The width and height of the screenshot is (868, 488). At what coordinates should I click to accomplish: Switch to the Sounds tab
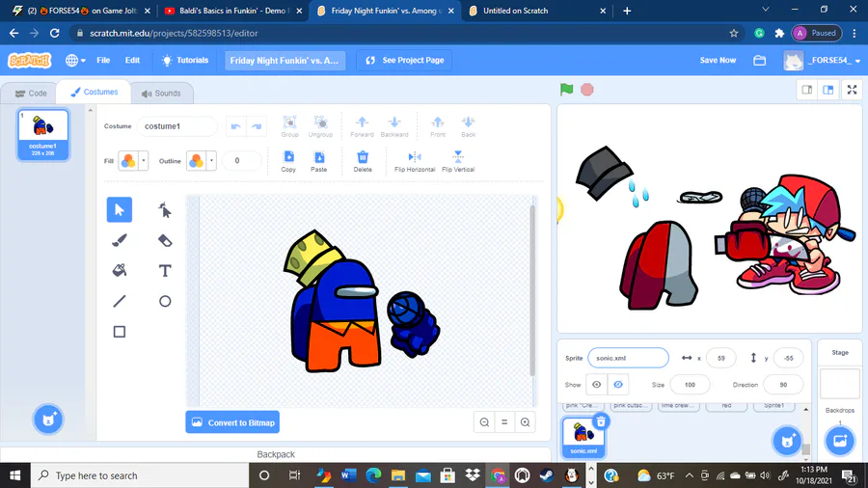coord(161,93)
